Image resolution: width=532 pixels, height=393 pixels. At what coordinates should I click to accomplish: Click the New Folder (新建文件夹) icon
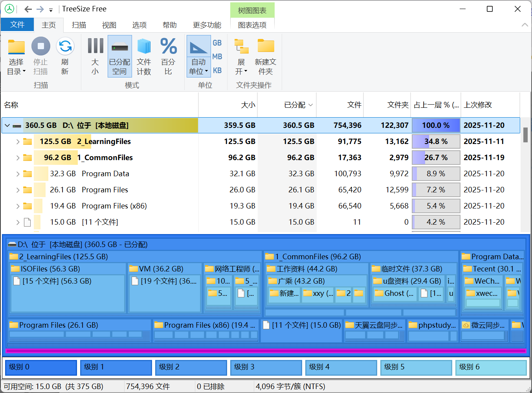(x=266, y=47)
